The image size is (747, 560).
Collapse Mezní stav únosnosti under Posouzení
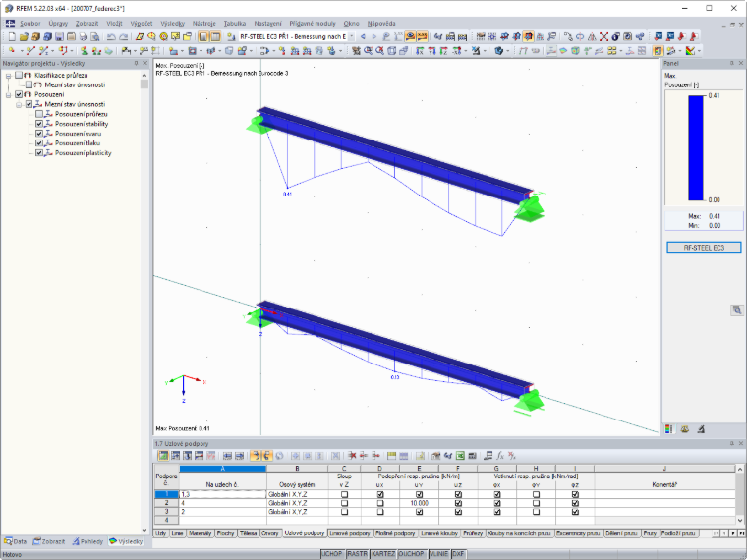point(19,104)
